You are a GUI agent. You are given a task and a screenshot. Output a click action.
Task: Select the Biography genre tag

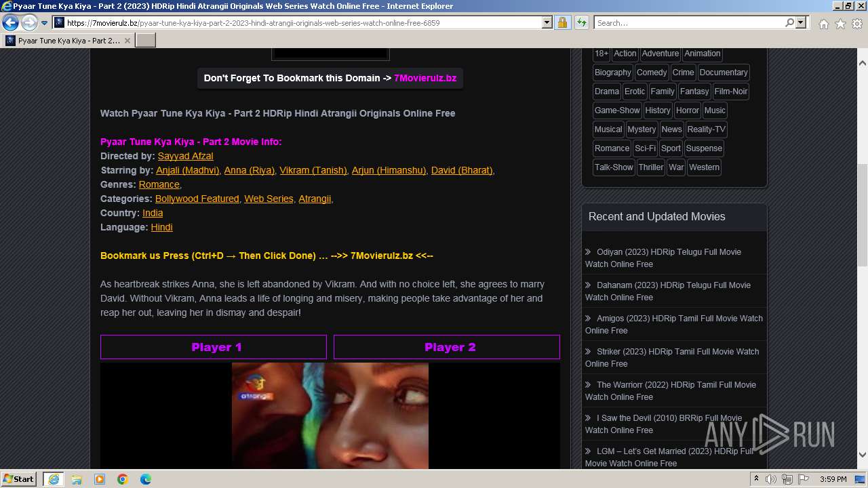(x=613, y=73)
